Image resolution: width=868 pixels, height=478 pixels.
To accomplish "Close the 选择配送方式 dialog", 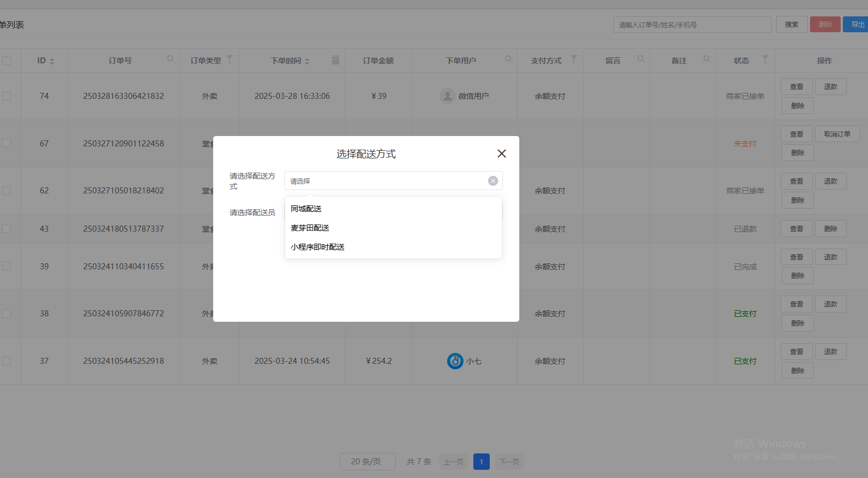I will 501,154.
